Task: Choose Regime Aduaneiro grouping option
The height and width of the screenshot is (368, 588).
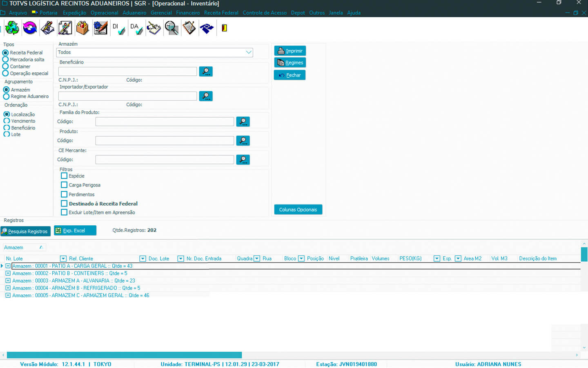Action: click(6, 96)
